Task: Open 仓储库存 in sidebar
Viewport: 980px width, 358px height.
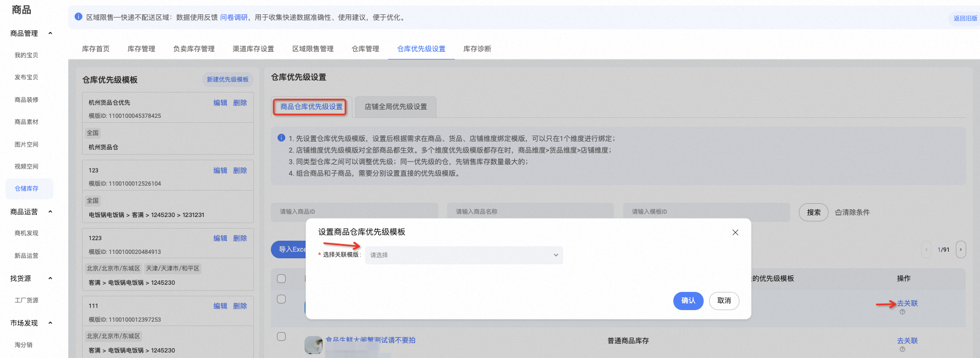Action: (29, 188)
